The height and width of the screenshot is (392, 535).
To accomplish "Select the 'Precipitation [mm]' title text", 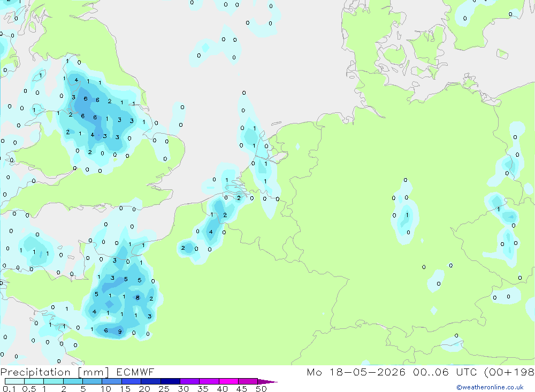I will 55,372.
